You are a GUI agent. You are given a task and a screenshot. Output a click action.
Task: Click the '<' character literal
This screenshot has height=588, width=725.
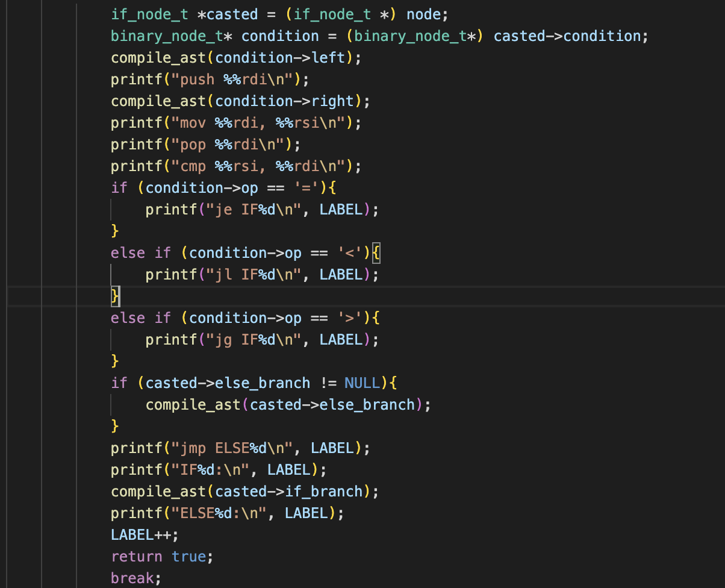click(x=350, y=253)
